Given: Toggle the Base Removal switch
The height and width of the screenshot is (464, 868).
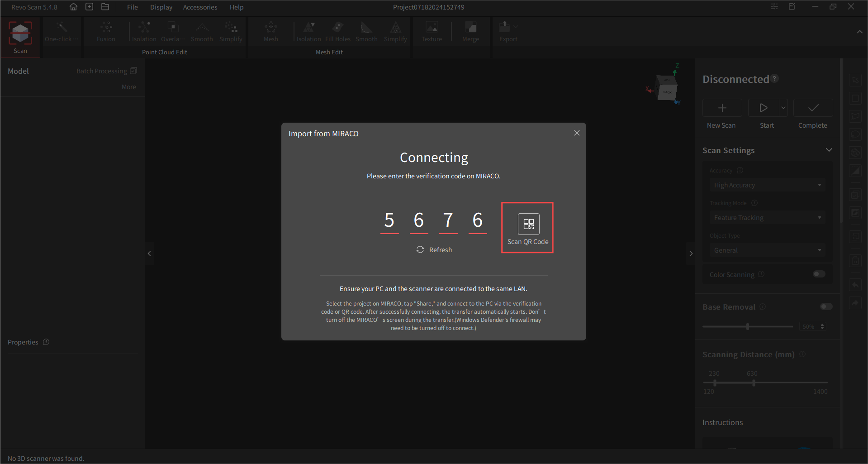Looking at the screenshot, I should 826,306.
